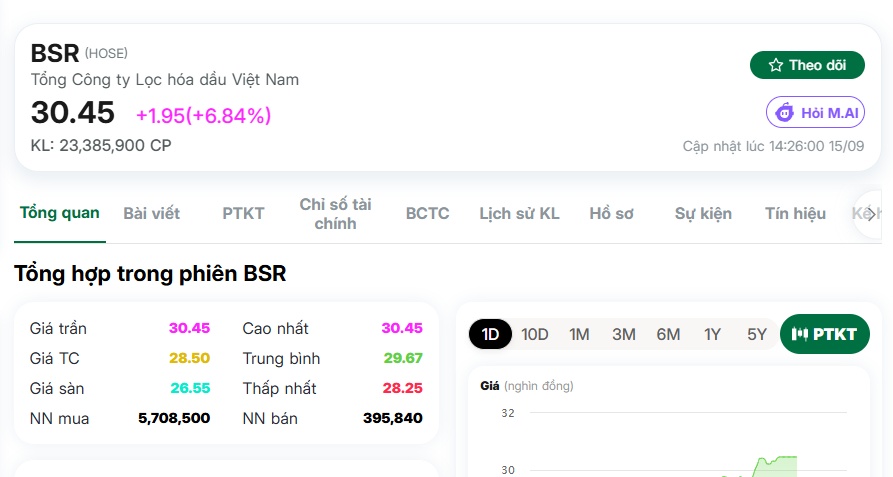Screen dimensions: 893x477
Task: Select the 1D chart range
Action: (490, 334)
